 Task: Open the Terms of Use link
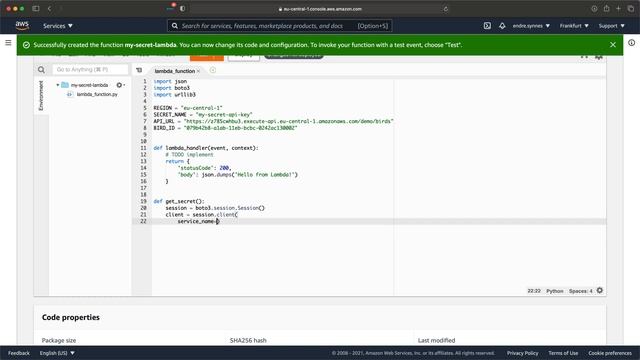point(563,353)
